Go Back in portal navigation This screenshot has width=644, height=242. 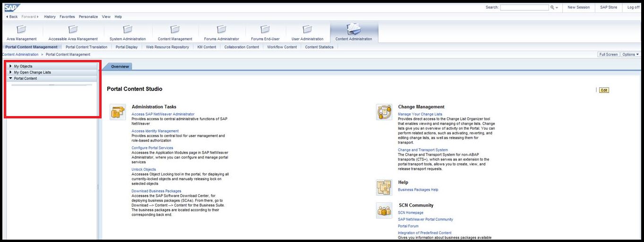pos(12,17)
